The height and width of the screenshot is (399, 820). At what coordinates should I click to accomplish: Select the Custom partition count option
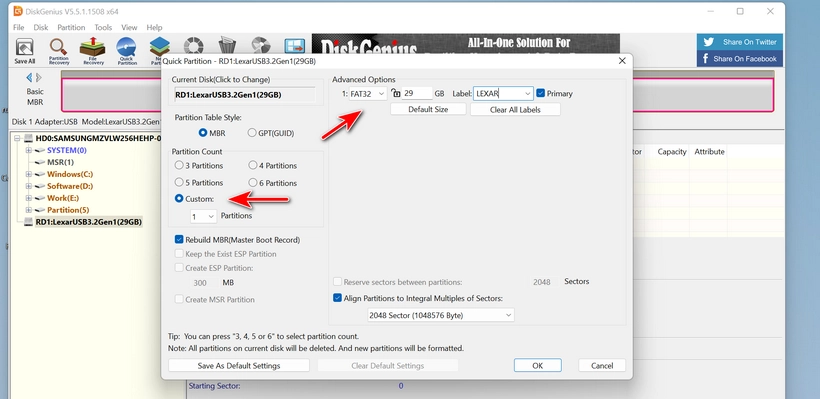[x=179, y=199]
